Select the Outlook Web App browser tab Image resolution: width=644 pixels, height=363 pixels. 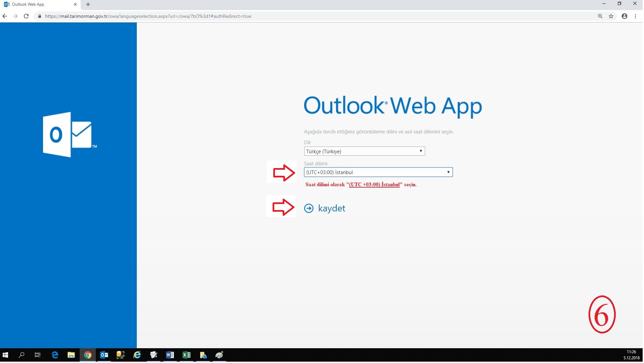tap(37, 4)
